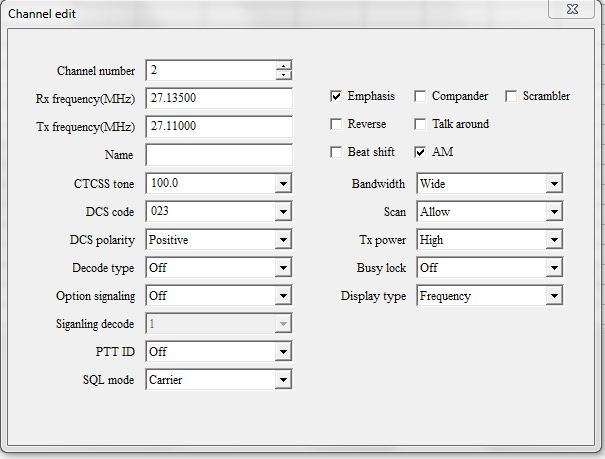Viewport: 605px width, 459px height.
Task: Increase channel number with up spinner arrow
Action: [284, 66]
